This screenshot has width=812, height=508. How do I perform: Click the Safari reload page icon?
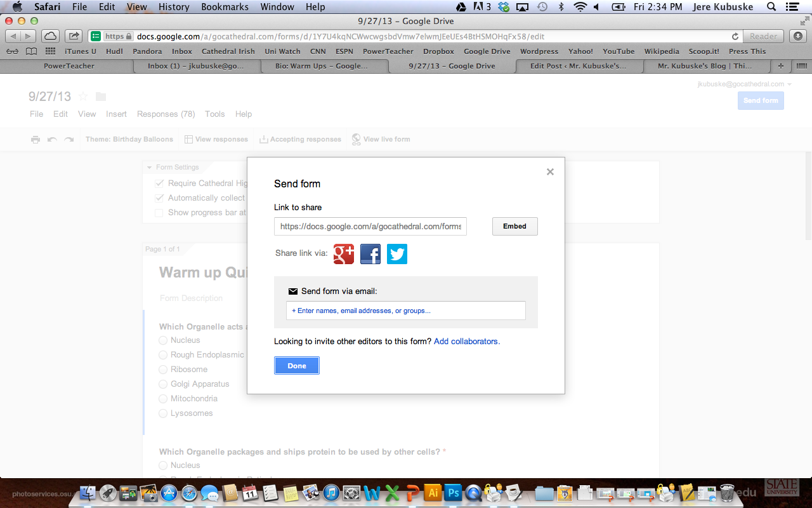(735, 37)
